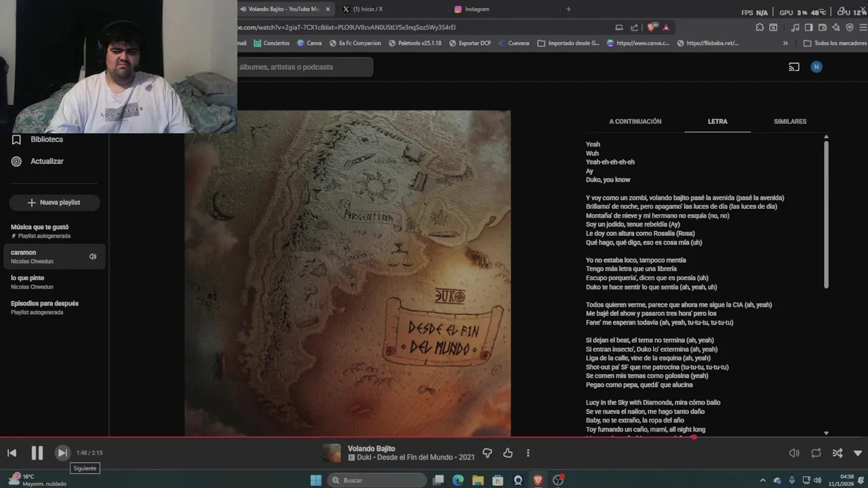Open Todos los marcadores folder
The height and width of the screenshot is (488, 868).
[x=835, y=43]
